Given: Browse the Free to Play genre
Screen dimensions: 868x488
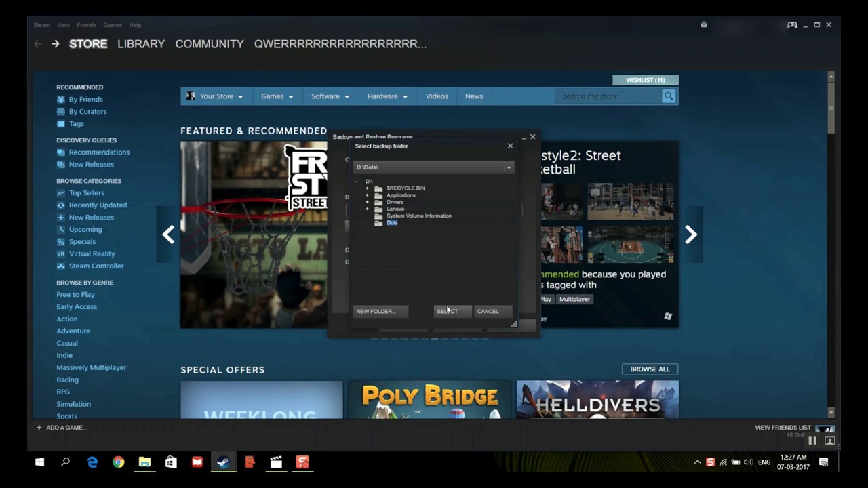Looking at the screenshot, I should pyautogui.click(x=75, y=295).
